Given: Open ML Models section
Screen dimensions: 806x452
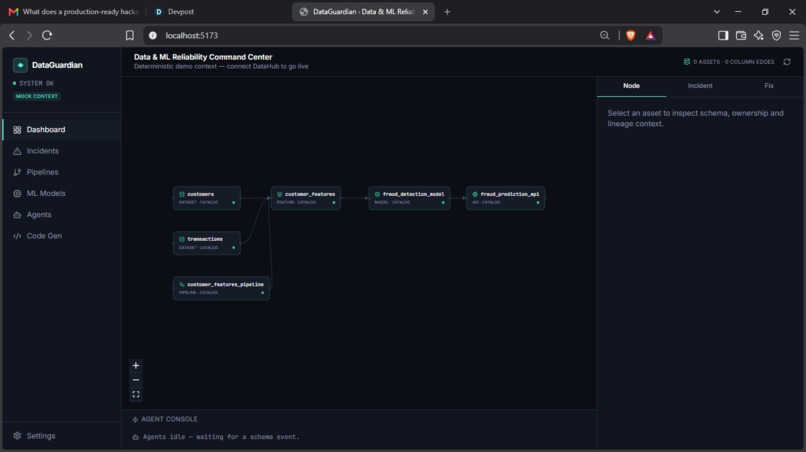Looking at the screenshot, I should (x=62, y=193).
